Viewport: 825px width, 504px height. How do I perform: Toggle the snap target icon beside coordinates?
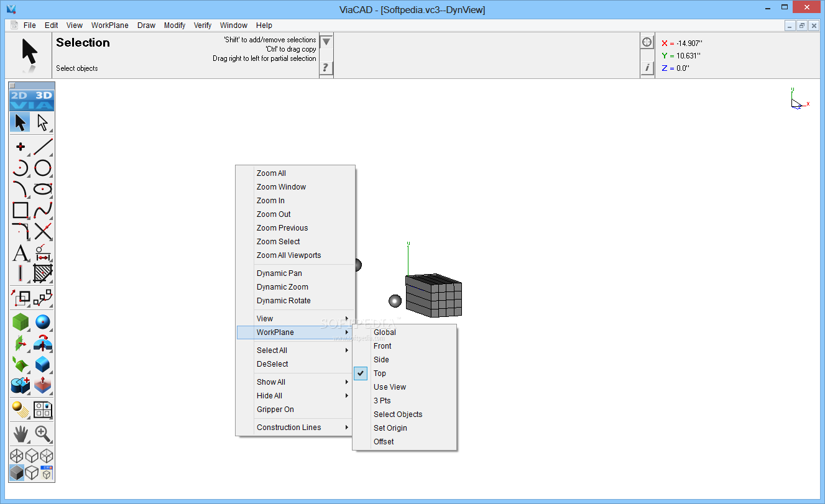[x=647, y=42]
